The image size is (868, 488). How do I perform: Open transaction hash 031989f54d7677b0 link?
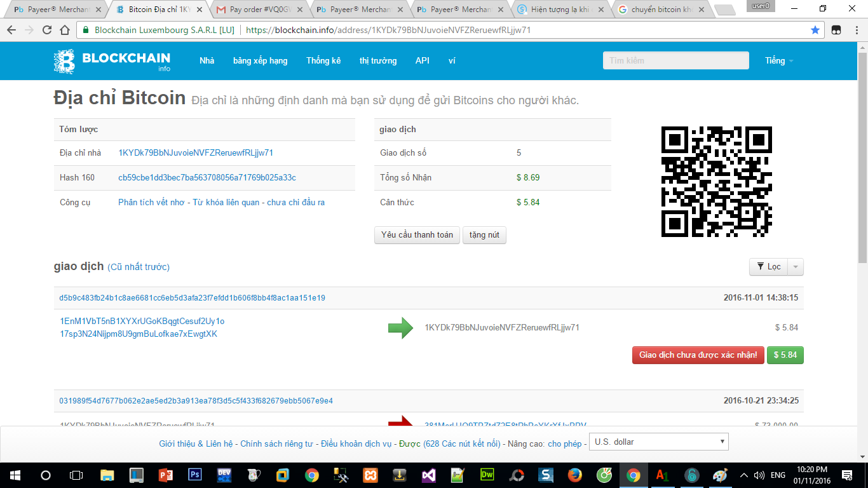pyautogui.click(x=196, y=401)
